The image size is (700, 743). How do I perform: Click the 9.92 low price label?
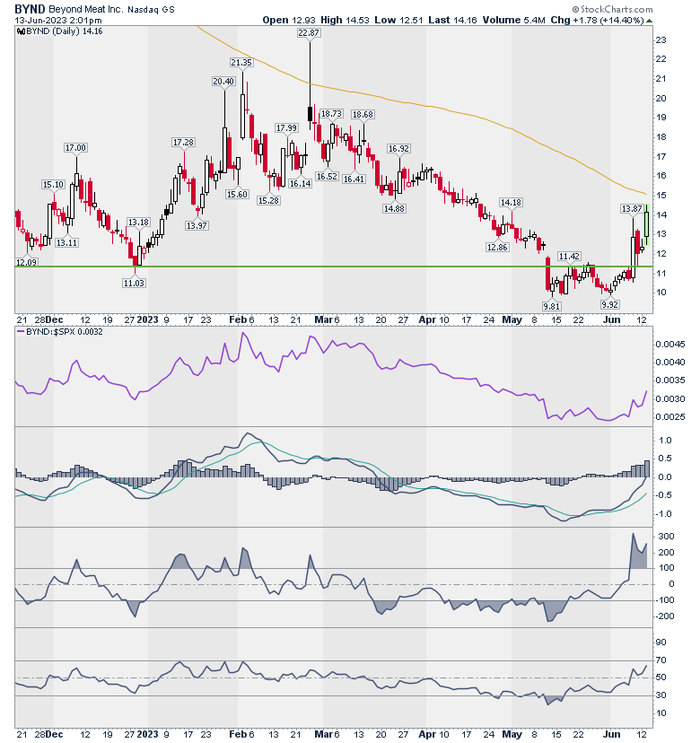(x=610, y=304)
